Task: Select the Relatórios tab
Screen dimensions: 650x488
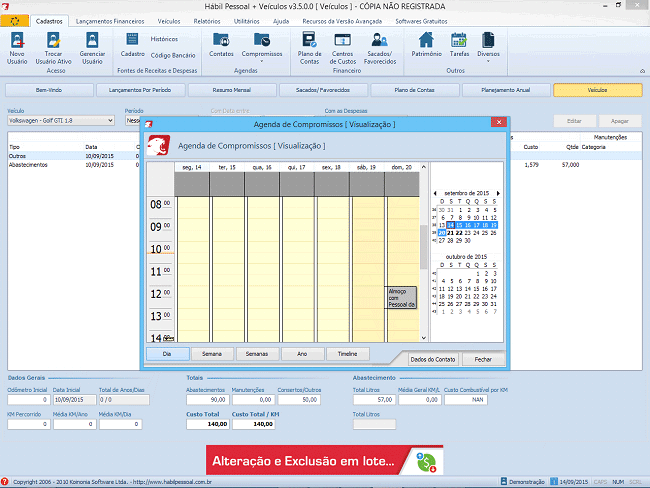Action: point(207,21)
